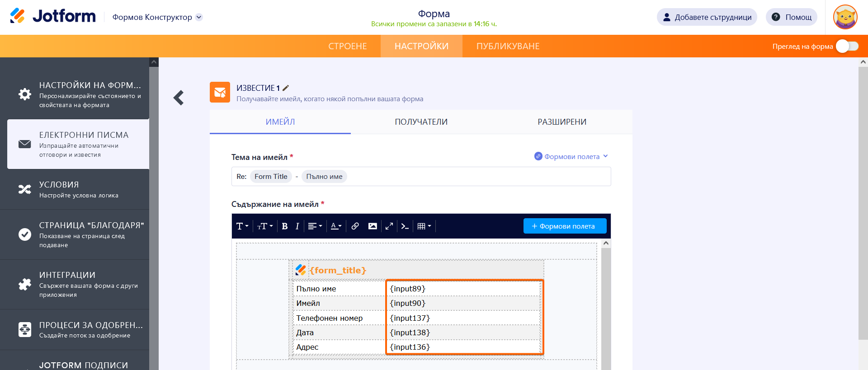The height and width of the screenshot is (370, 868).
Task: Click the saved status text under Форма
Action: tap(434, 24)
